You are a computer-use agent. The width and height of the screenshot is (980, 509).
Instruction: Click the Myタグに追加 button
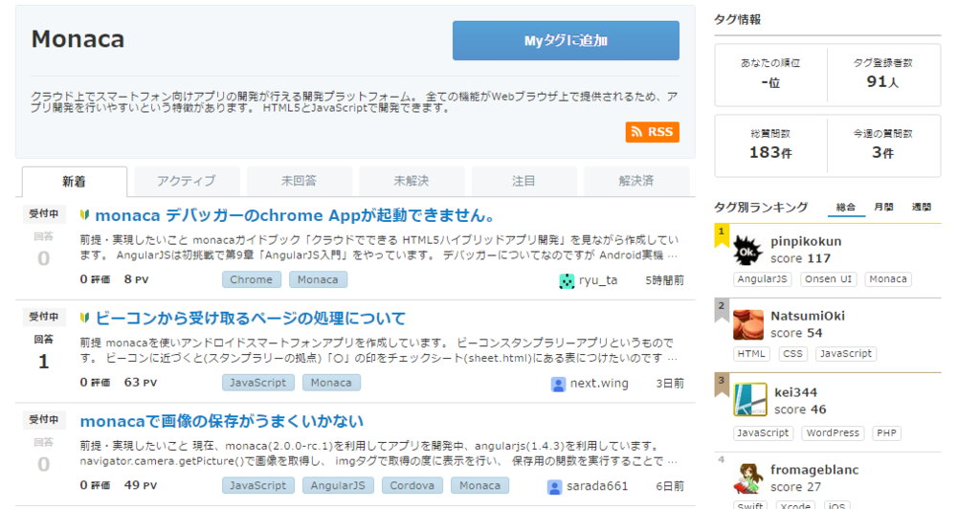point(566,40)
